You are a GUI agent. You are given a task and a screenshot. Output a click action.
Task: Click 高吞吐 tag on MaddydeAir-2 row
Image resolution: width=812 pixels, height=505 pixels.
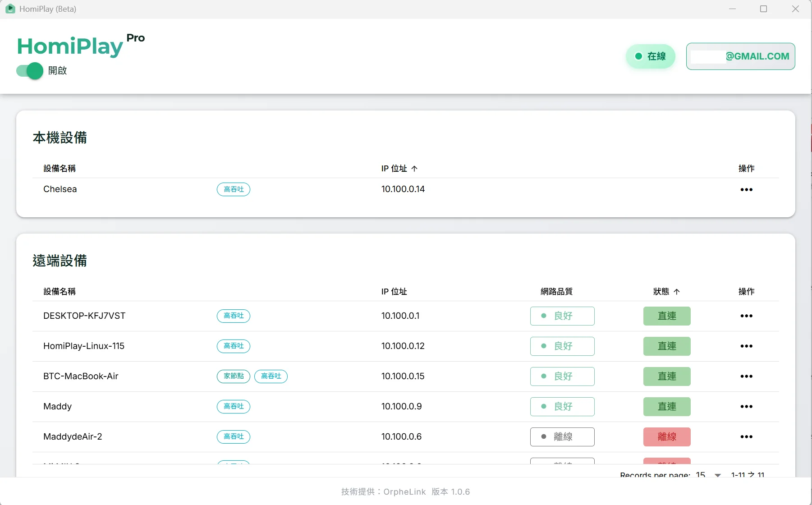(234, 437)
